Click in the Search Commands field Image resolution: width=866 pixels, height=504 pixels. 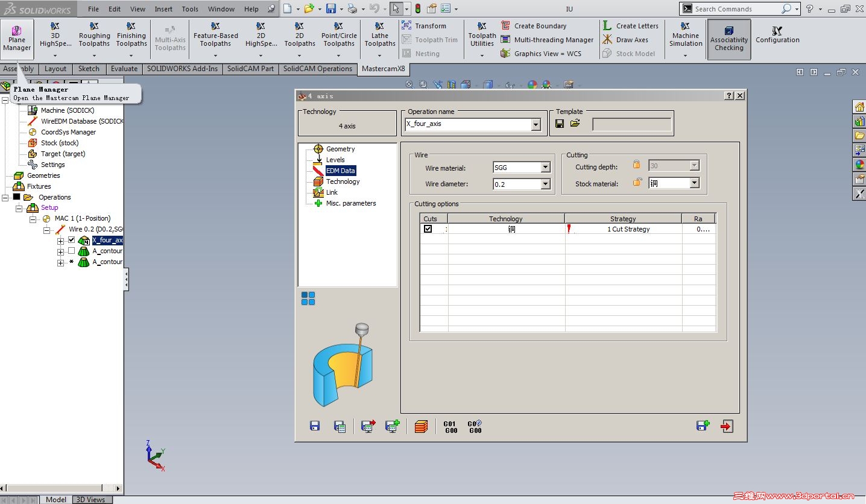pyautogui.click(x=736, y=9)
